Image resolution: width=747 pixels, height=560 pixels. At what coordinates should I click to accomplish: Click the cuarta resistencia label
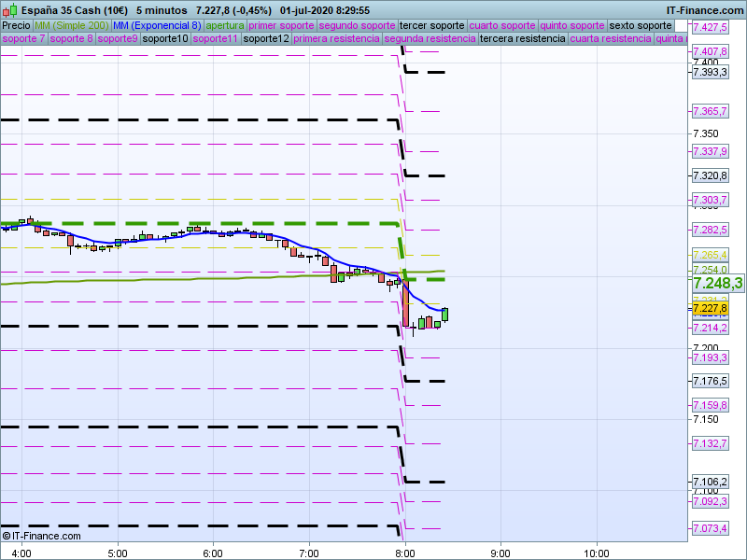click(611, 38)
